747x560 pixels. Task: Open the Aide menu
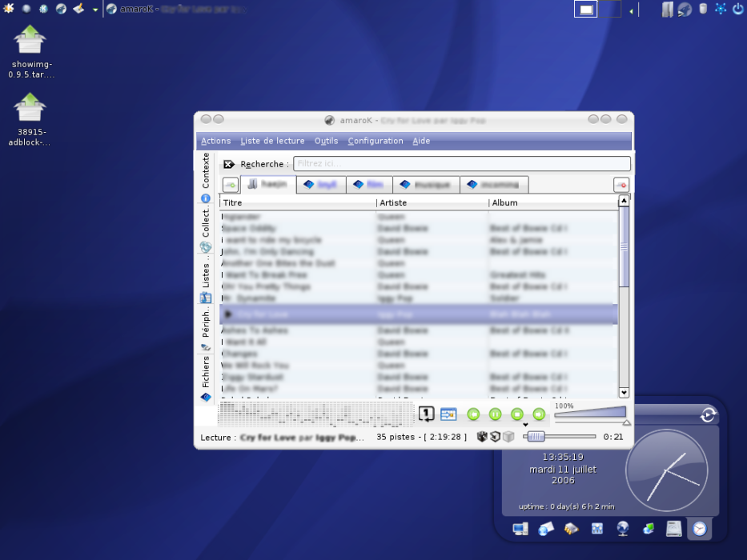click(421, 141)
